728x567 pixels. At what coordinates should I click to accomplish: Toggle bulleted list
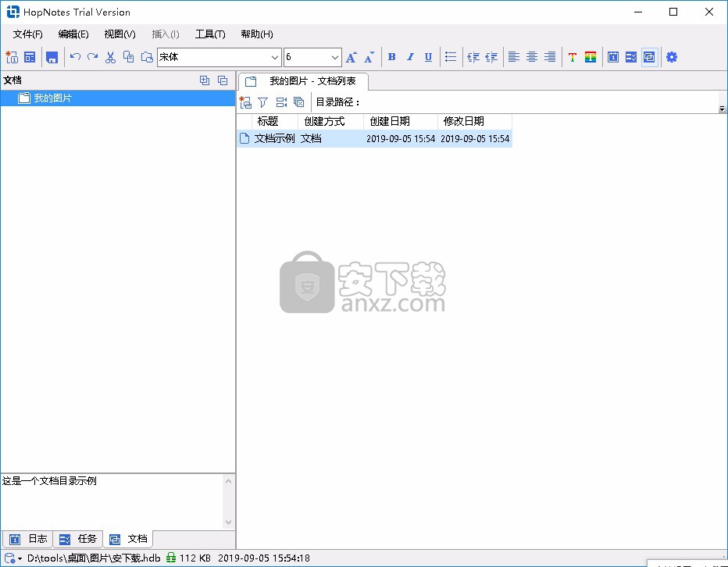click(x=451, y=57)
